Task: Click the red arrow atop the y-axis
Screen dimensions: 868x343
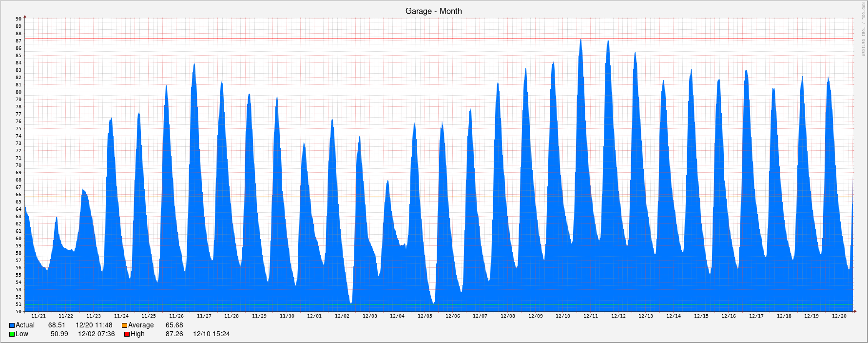Action: pos(25,17)
